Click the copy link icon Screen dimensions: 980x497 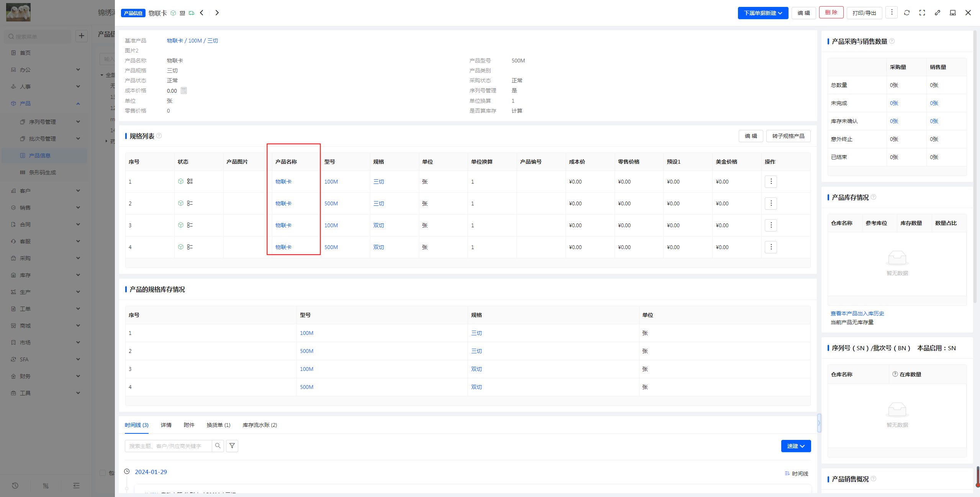click(937, 13)
